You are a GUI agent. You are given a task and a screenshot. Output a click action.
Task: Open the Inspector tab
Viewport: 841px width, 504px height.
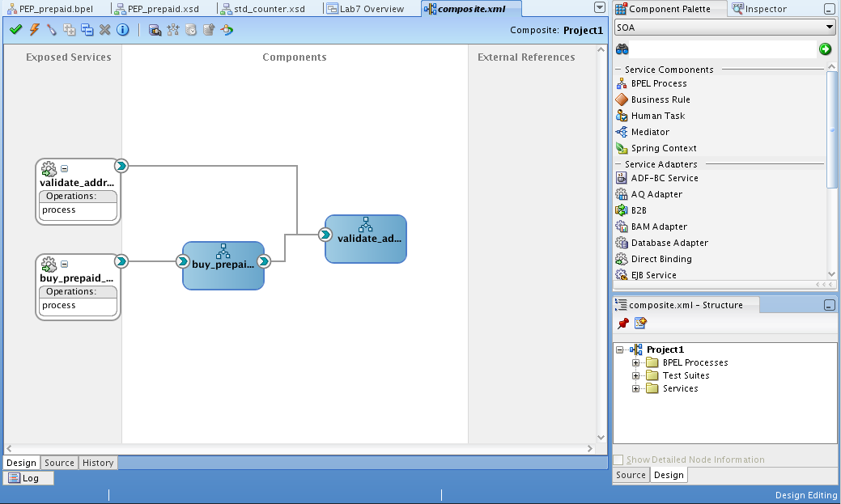(759, 9)
